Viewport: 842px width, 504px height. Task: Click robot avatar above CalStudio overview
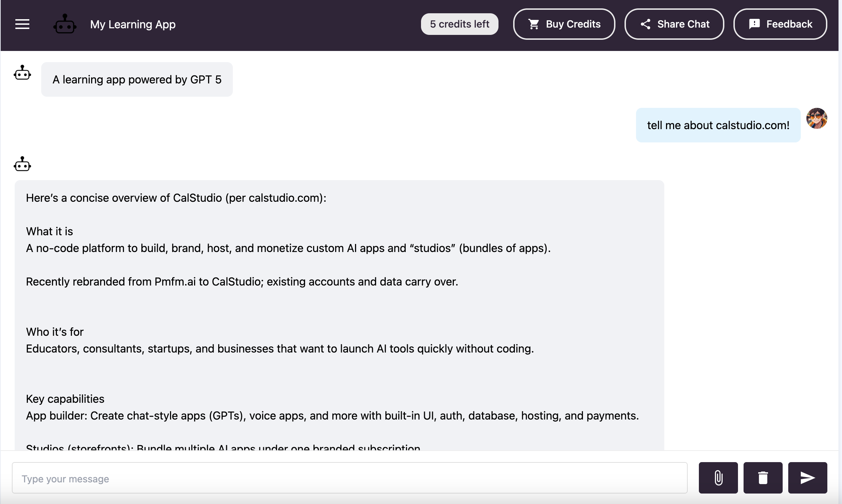tap(22, 164)
